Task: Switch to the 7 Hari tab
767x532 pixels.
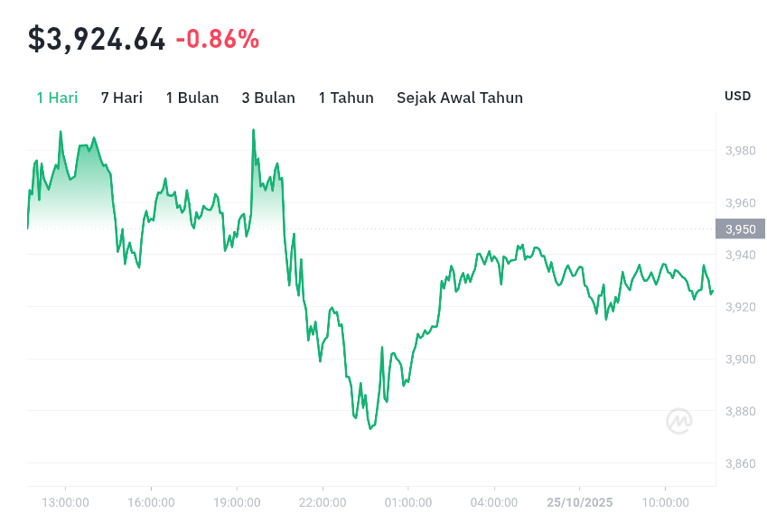Action: coord(122,98)
